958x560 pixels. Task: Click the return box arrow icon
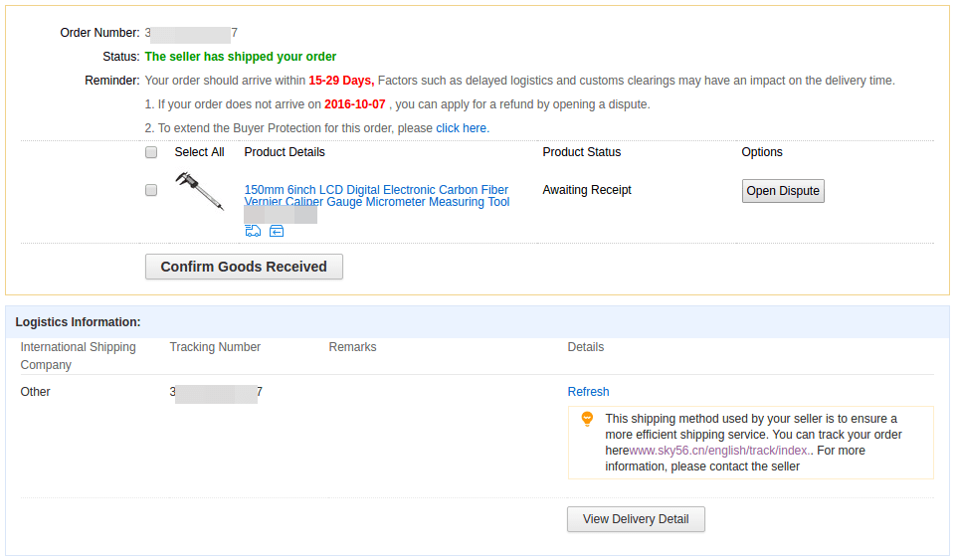tap(277, 231)
